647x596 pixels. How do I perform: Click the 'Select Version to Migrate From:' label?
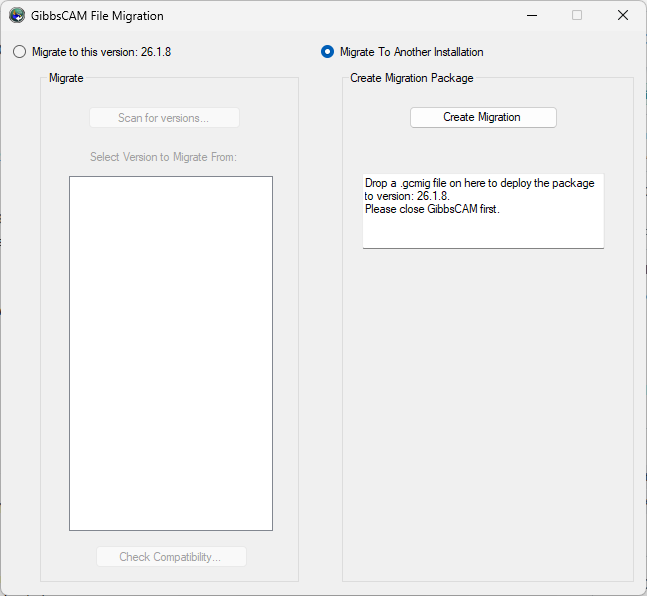click(163, 157)
